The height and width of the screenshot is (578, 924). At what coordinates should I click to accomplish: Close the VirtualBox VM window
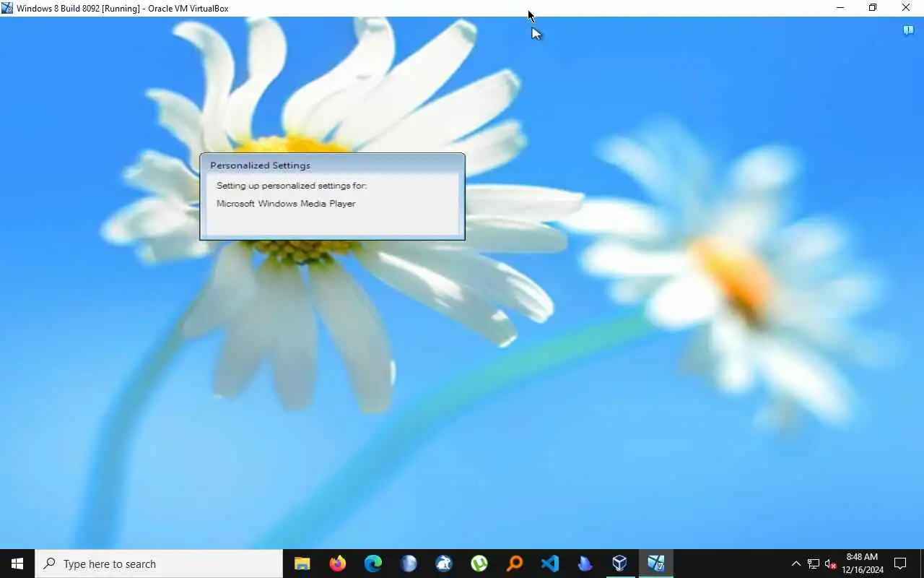[x=906, y=8]
